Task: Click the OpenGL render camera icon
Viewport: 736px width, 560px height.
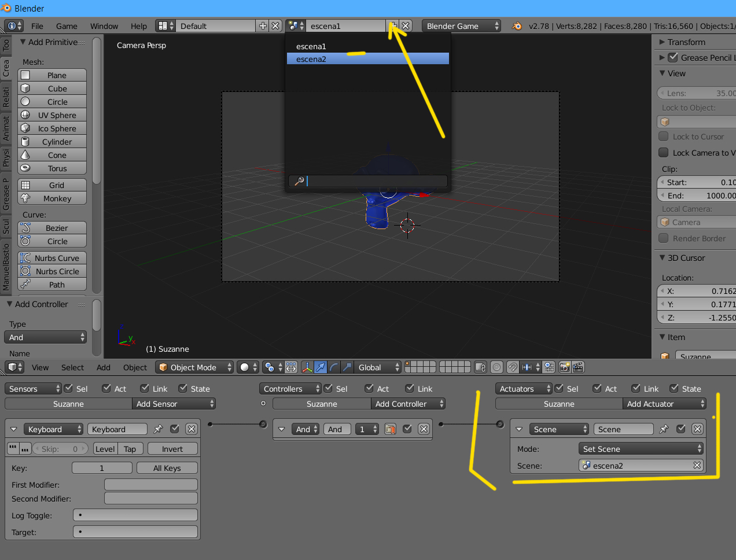Action: pos(564,367)
